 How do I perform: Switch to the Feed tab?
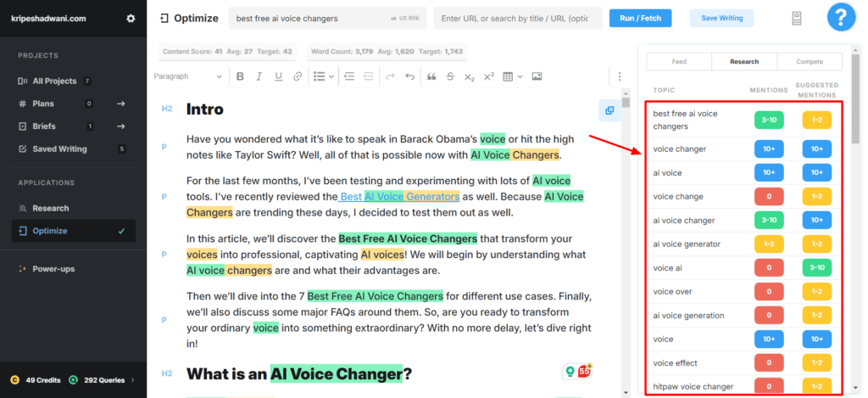[x=679, y=62]
